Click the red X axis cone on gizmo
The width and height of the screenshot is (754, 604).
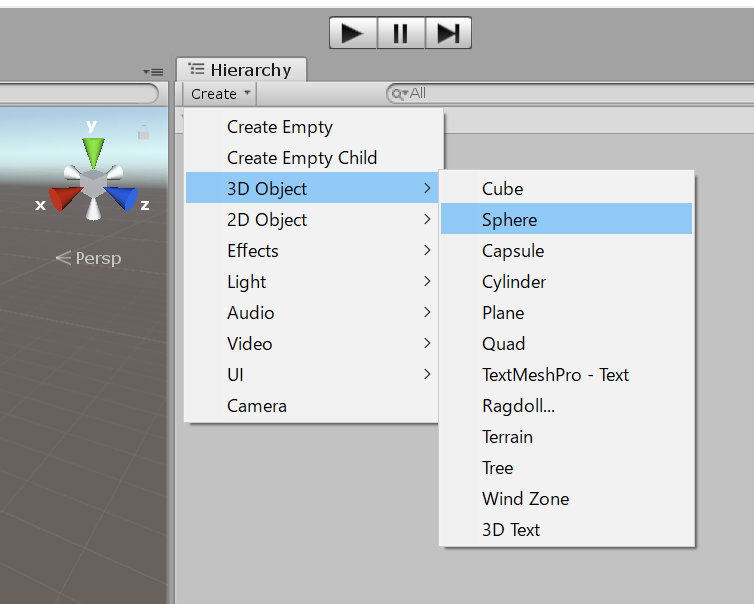click(65, 199)
